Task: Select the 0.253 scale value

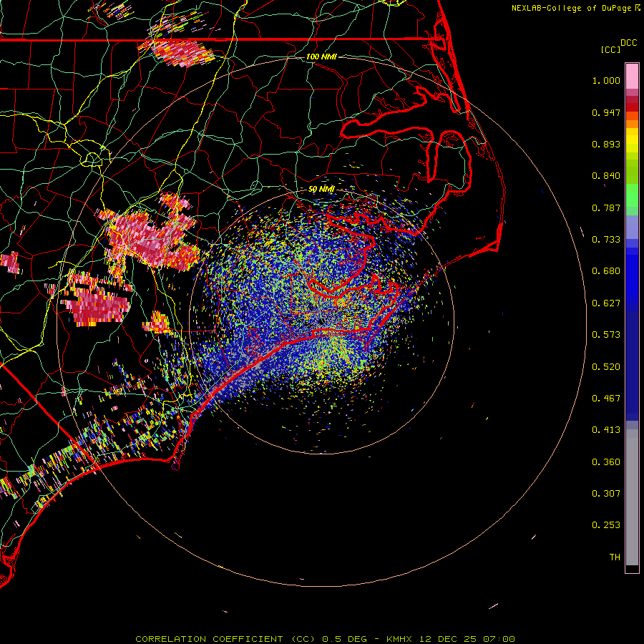Action: point(606,525)
